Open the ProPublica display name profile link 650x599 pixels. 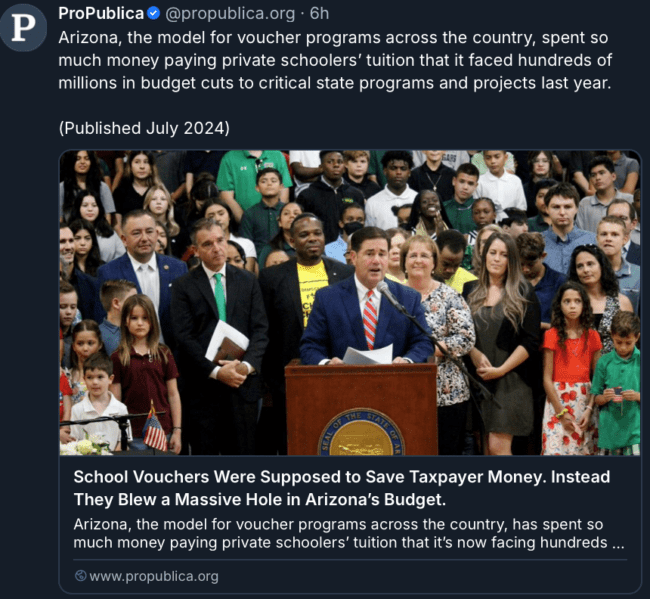point(101,13)
